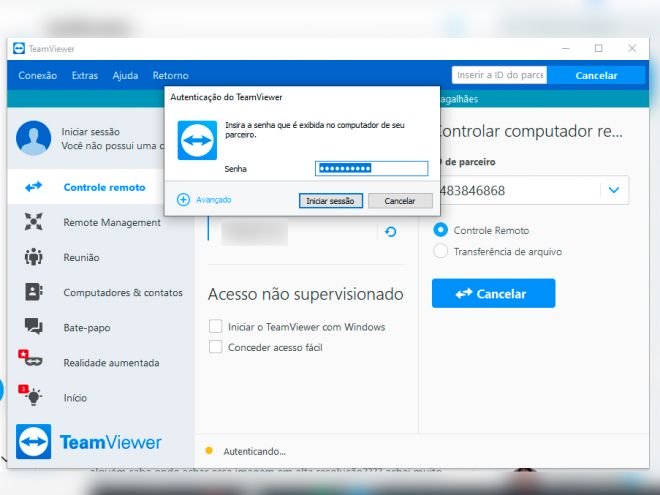Image resolution: width=660 pixels, height=495 pixels.
Task: Click the Autenticando... status text
Action: click(x=255, y=451)
